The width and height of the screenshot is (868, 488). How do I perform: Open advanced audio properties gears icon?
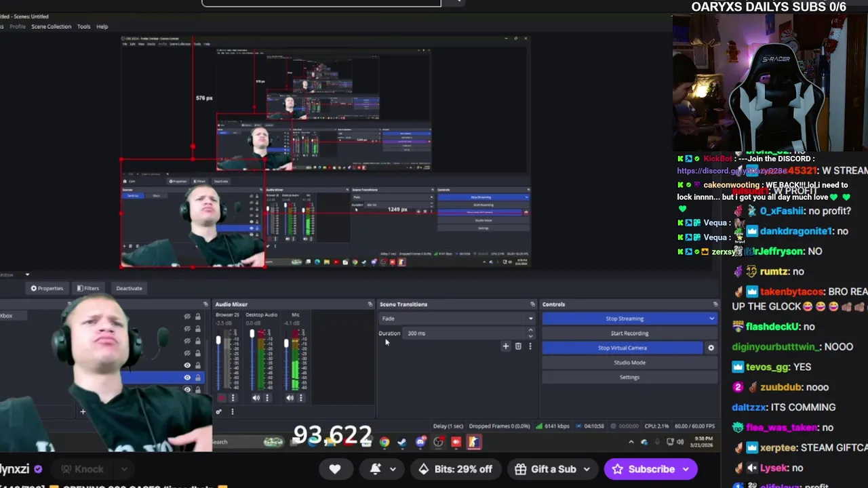coord(219,411)
